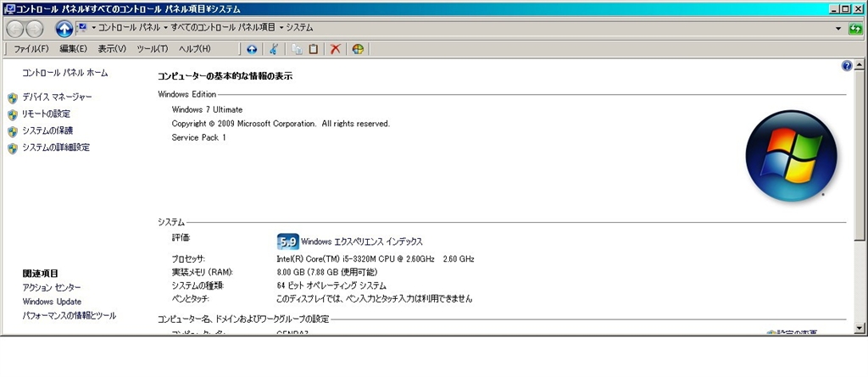Open the 表示(V) menu
This screenshot has height=377, width=868.
tap(112, 49)
